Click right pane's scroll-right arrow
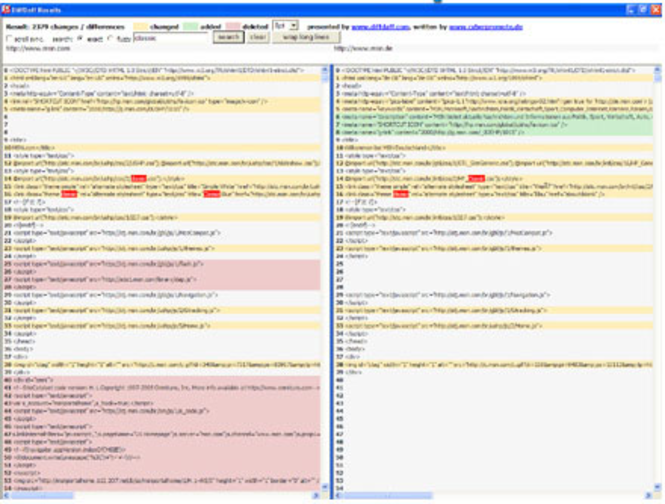Viewport: 665px width, 504px height. tap(657, 494)
